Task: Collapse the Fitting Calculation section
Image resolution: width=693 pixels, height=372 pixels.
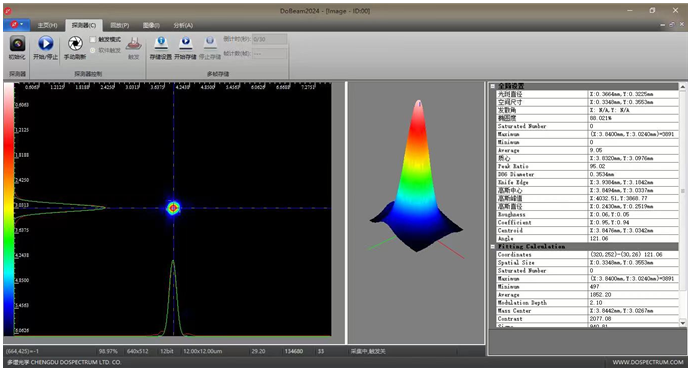Action: pos(492,247)
